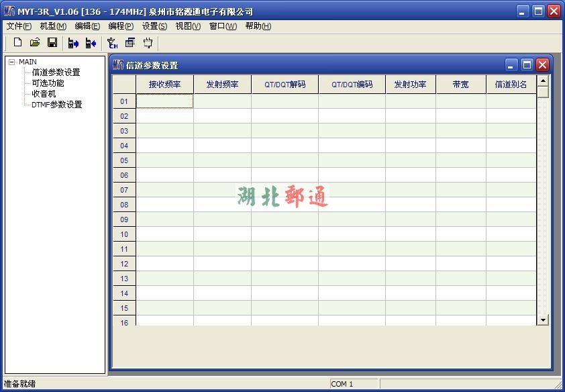The image size is (565, 392).
Task: Select row header 08
Action: click(124, 205)
